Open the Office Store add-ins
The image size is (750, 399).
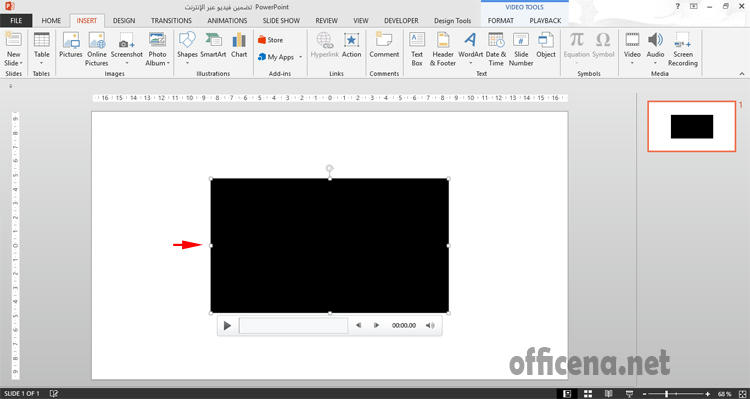point(270,40)
